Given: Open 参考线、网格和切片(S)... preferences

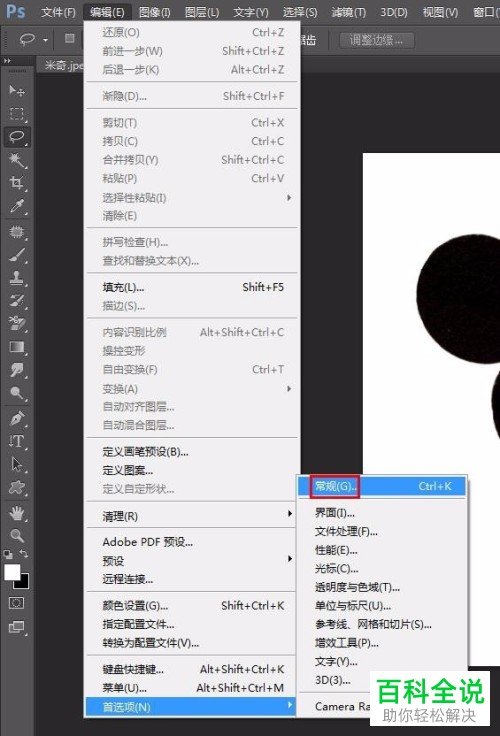Looking at the screenshot, I should [382, 624].
